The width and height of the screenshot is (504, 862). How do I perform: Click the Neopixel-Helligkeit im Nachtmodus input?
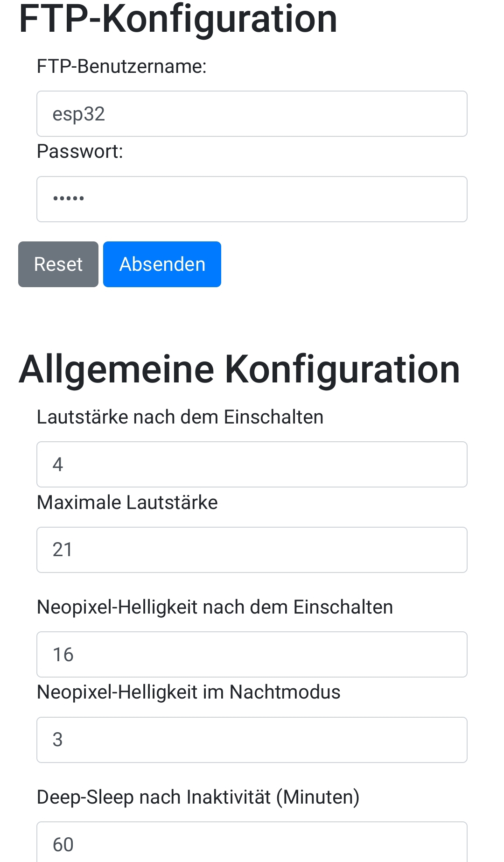(252, 740)
